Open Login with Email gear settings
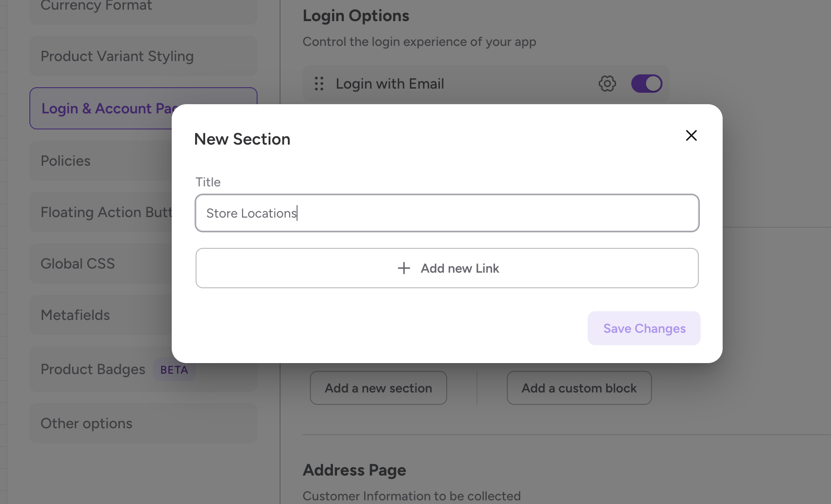Viewport: 831px width, 504px height. point(607,84)
